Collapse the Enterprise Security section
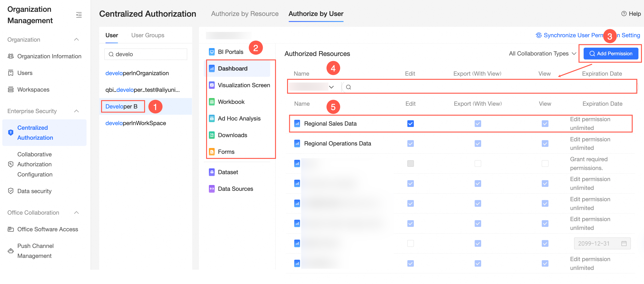This screenshot has width=644, height=284. [77, 111]
